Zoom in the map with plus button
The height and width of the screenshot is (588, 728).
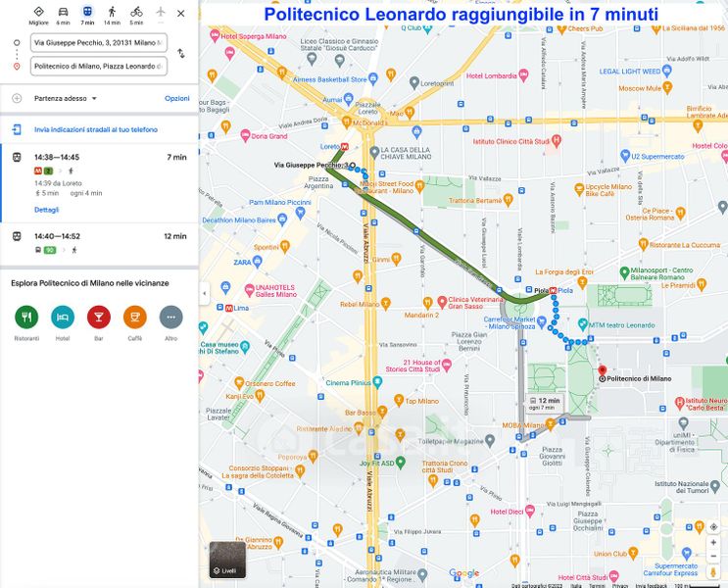coord(712,542)
